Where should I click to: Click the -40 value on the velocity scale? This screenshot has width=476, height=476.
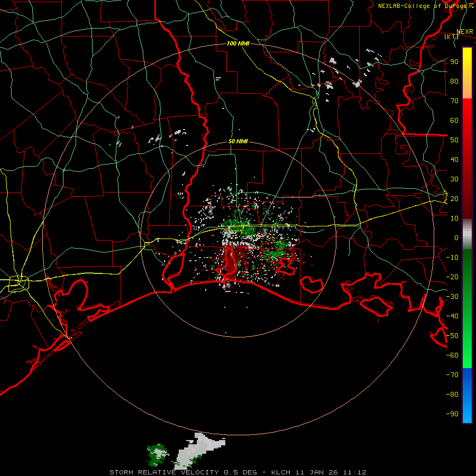452,316
